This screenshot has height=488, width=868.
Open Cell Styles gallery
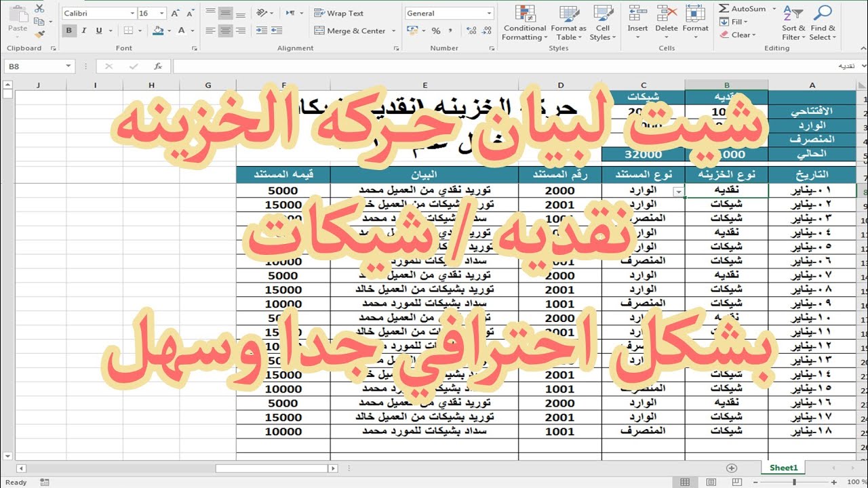(602, 23)
